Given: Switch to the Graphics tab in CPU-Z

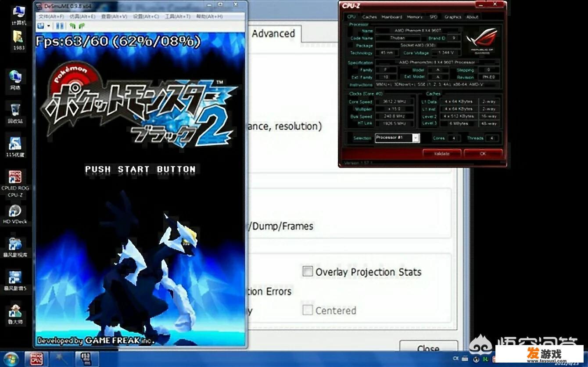Looking at the screenshot, I should (452, 17).
